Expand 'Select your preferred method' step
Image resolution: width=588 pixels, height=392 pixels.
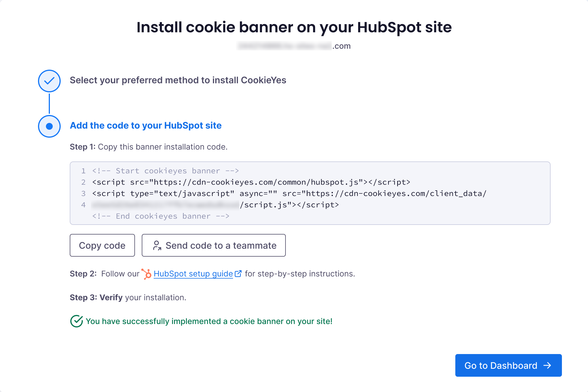tap(178, 80)
